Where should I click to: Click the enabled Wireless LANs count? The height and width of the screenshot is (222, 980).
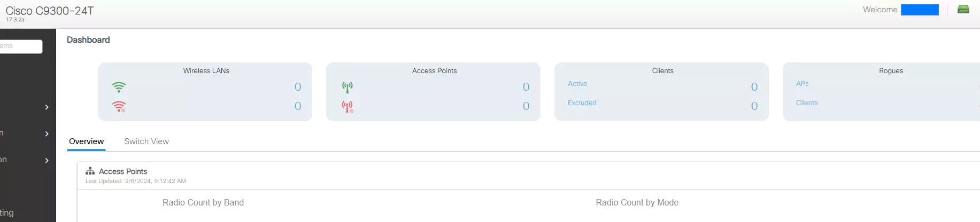(298, 87)
